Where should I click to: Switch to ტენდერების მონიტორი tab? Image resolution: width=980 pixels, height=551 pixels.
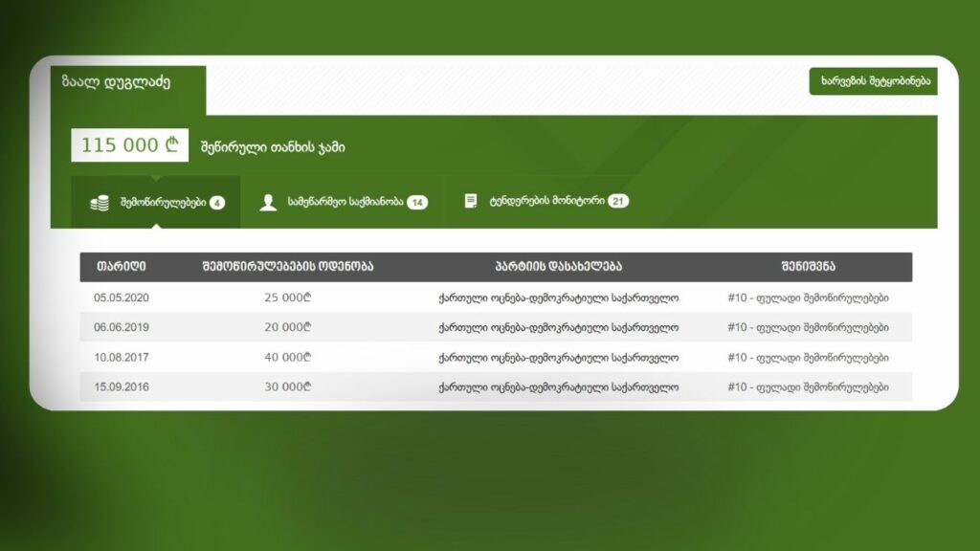point(546,202)
